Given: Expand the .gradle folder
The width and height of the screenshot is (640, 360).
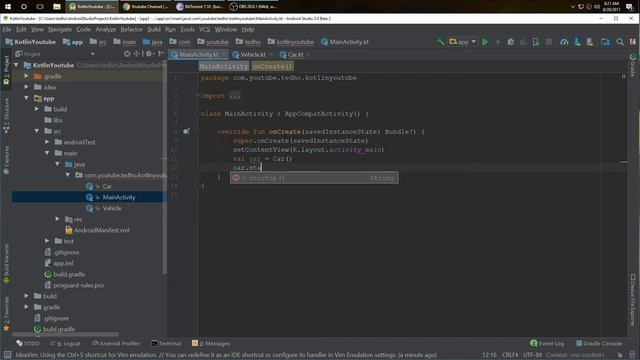Looking at the screenshot, I should (x=27, y=76).
